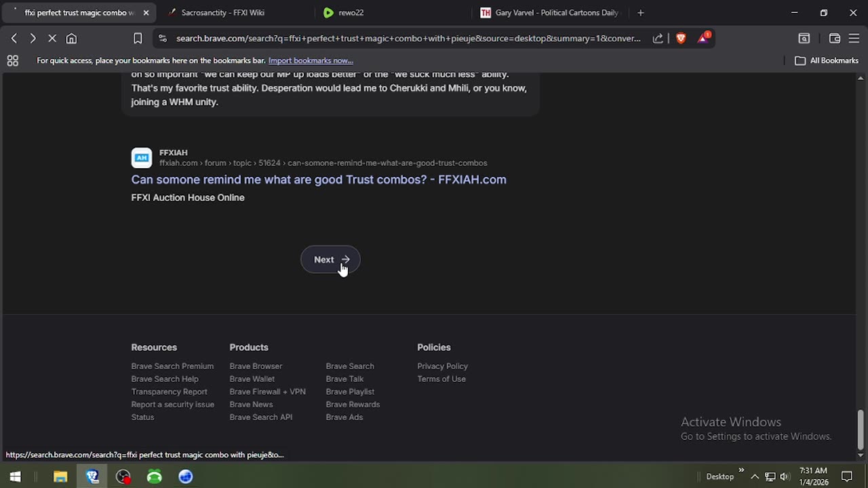The height and width of the screenshot is (488, 868).
Task: Open the Windows Start menu
Action: click(15, 476)
